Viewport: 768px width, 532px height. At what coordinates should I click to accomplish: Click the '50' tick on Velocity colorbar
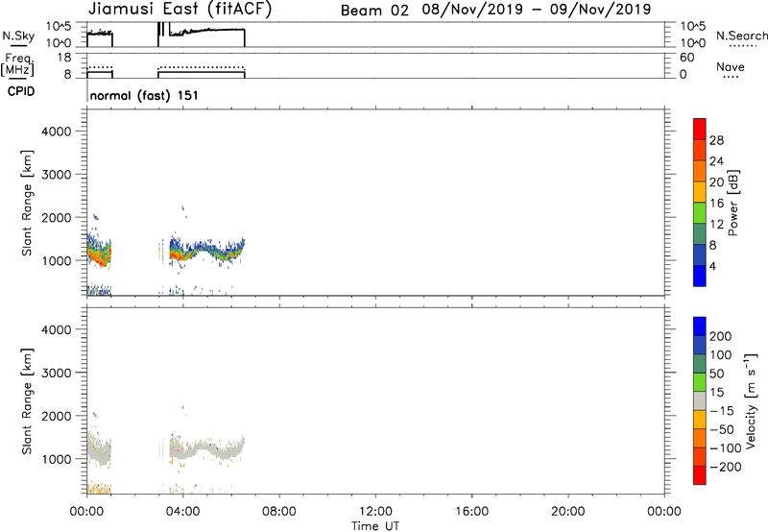click(x=717, y=374)
